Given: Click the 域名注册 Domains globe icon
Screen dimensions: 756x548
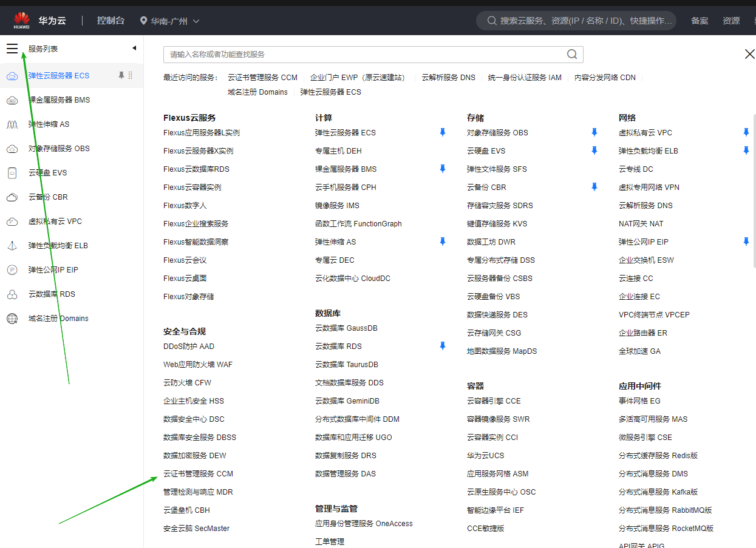Looking at the screenshot, I should 12,319.
